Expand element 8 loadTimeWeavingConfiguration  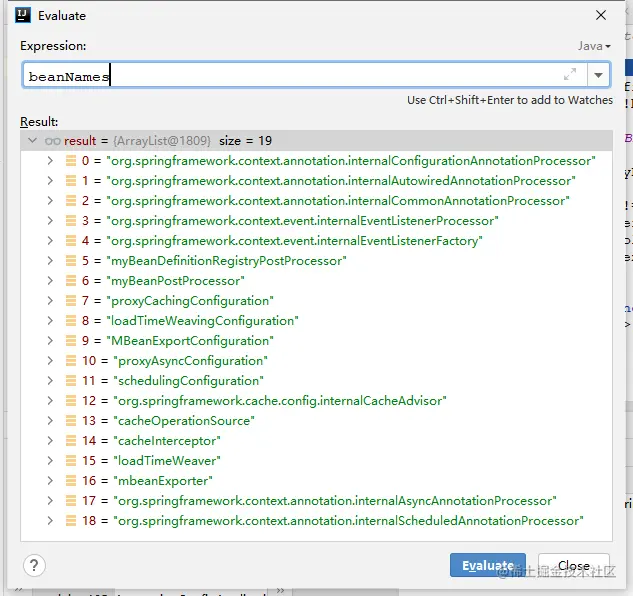[x=50, y=321]
